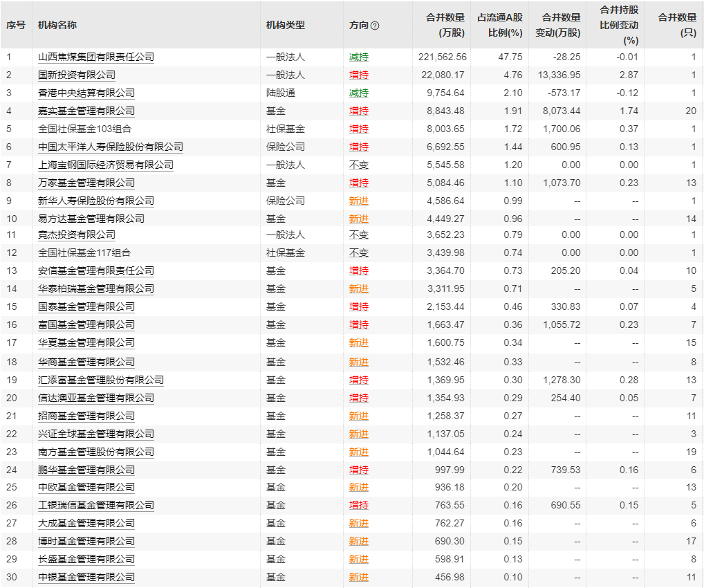
Task: Open 中银基金管理有限公司 link
Action: (86, 577)
